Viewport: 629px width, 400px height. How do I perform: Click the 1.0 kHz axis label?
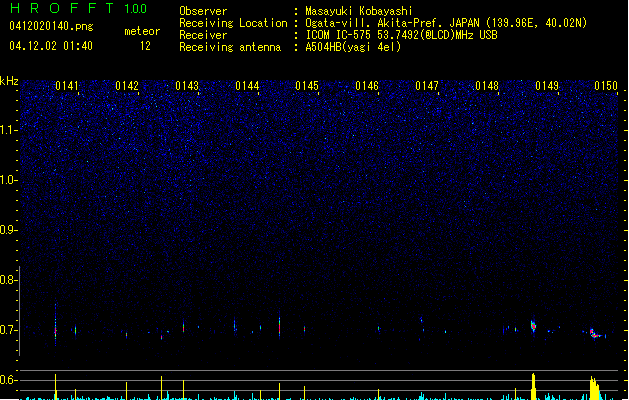coord(9,180)
